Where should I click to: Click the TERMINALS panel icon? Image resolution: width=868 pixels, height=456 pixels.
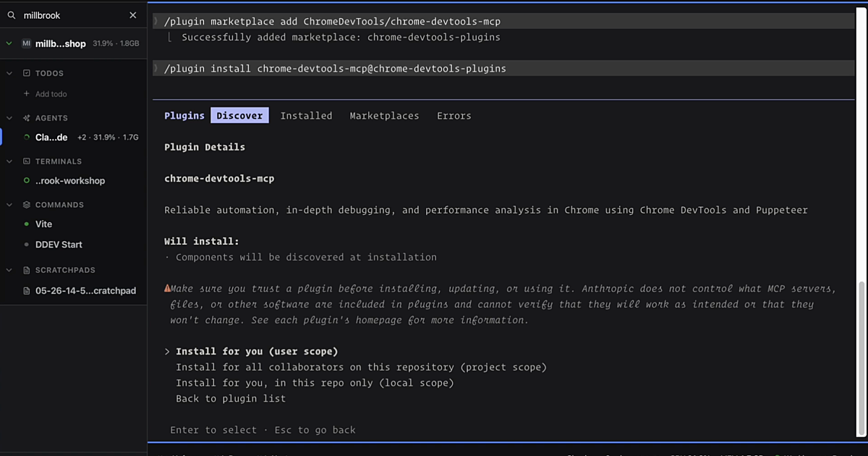click(27, 161)
